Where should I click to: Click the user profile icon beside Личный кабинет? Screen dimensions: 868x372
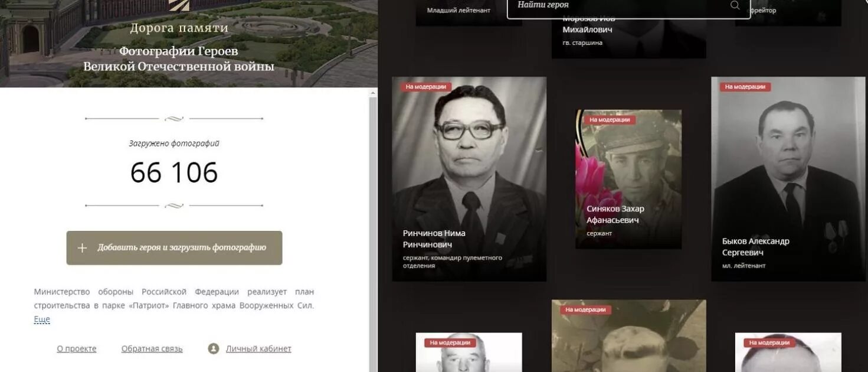pos(214,349)
